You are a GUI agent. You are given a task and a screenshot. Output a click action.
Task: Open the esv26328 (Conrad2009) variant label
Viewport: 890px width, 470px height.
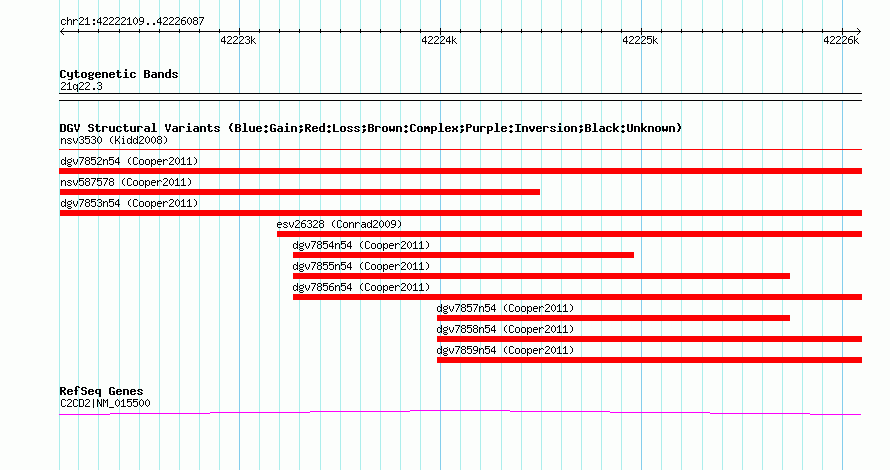pyautogui.click(x=339, y=224)
